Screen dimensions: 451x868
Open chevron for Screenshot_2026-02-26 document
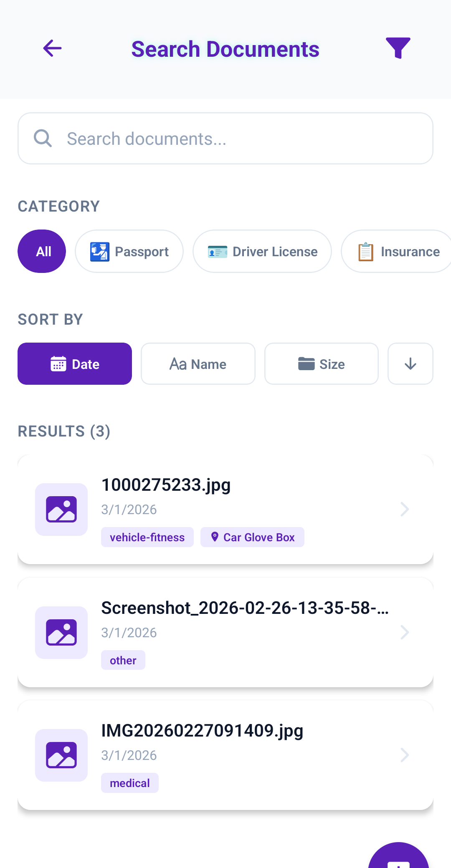click(404, 633)
